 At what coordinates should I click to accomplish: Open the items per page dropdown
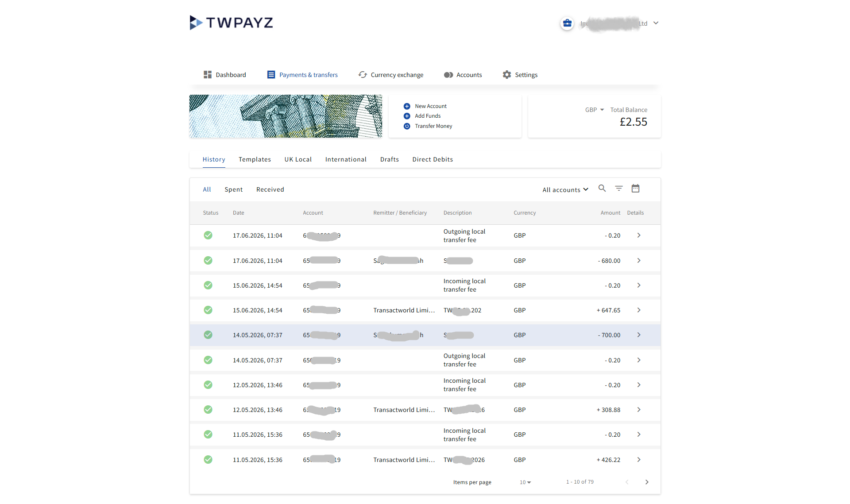click(525, 482)
